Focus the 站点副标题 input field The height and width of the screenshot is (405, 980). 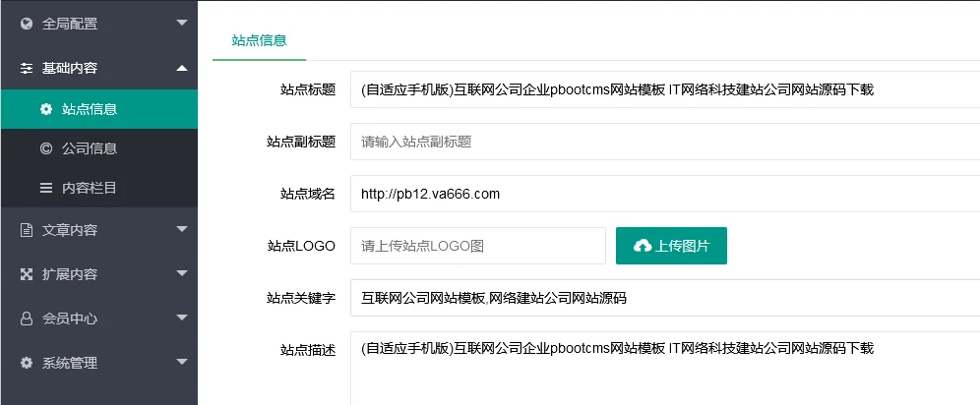click(x=665, y=142)
